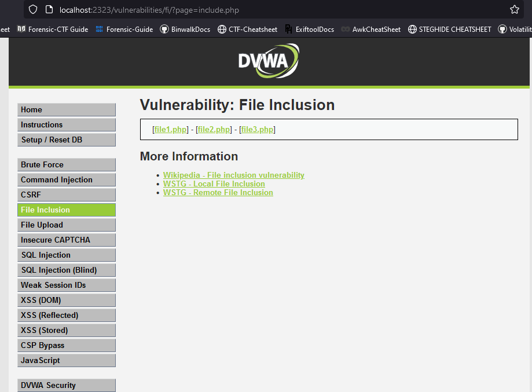Viewport: 532px width, 392px height.
Task: Open the Forensic-Guide bookmark
Action: (x=124, y=29)
